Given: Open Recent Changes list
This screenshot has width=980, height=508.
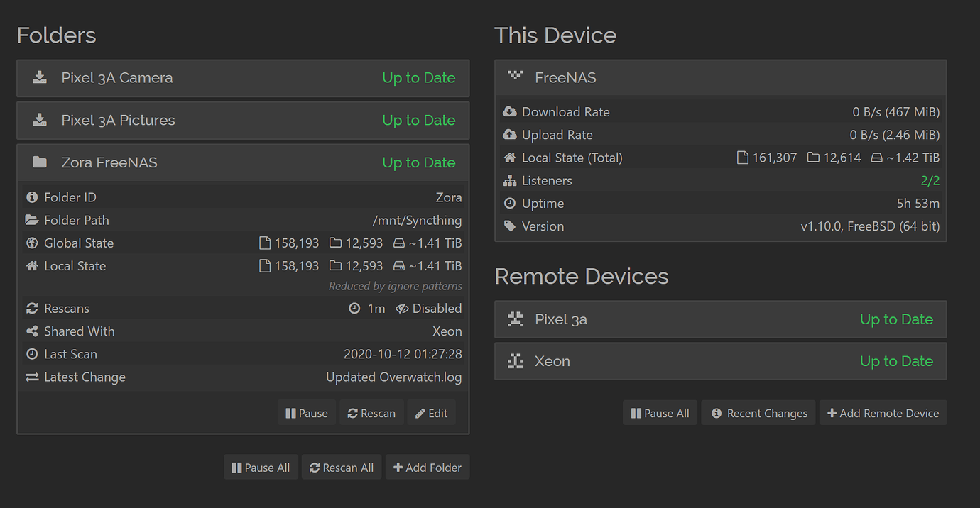Looking at the screenshot, I should [758, 413].
